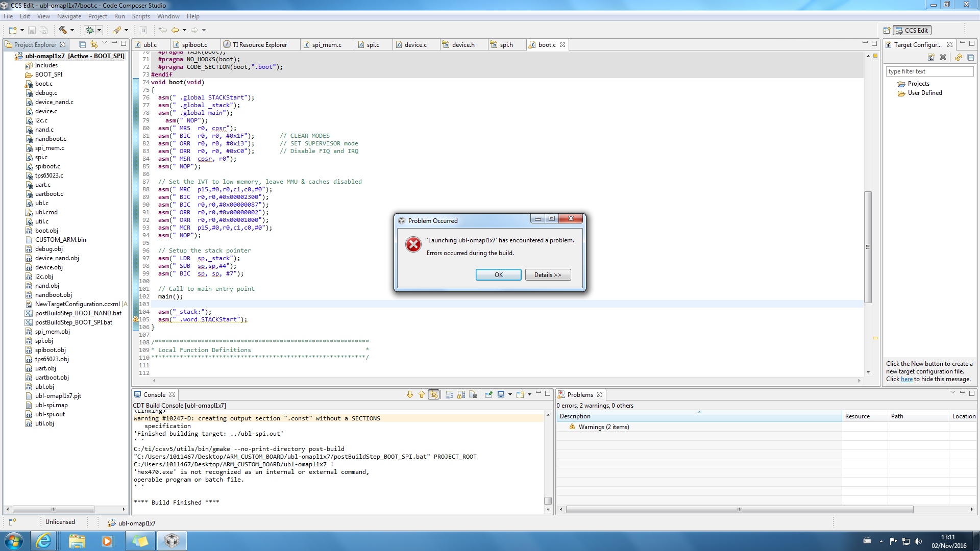Click Console next error down arrow

coord(410,394)
